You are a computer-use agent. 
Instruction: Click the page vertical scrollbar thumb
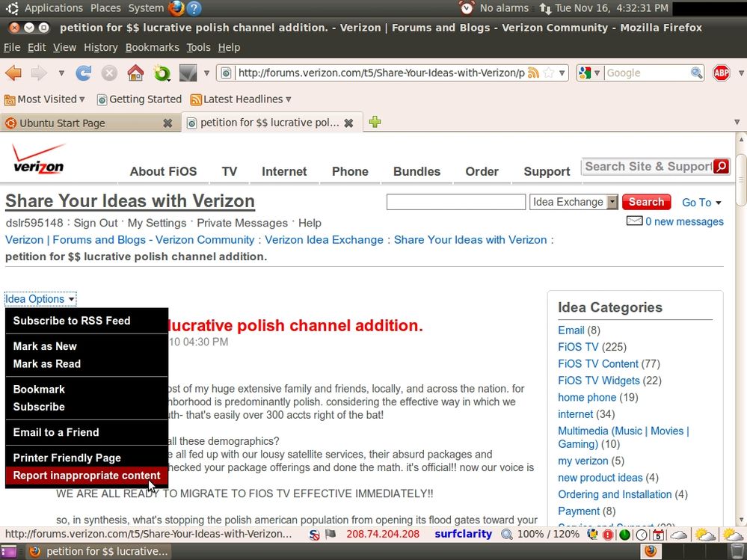[741, 180]
